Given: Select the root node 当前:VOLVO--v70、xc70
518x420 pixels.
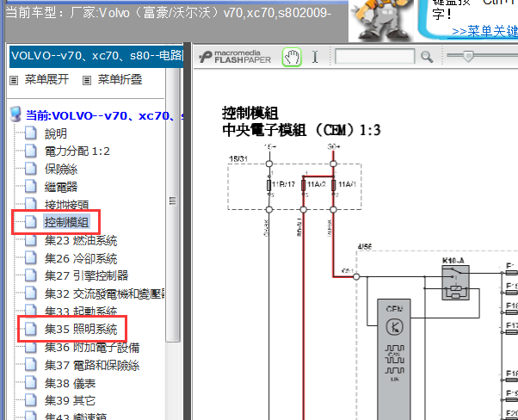Looking at the screenshot, I should [x=105, y=115].
